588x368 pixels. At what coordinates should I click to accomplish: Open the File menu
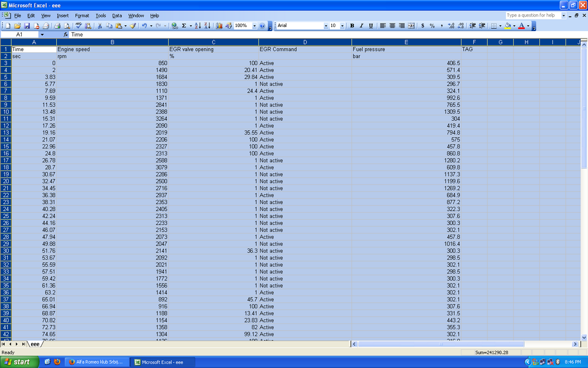(18, 16)
